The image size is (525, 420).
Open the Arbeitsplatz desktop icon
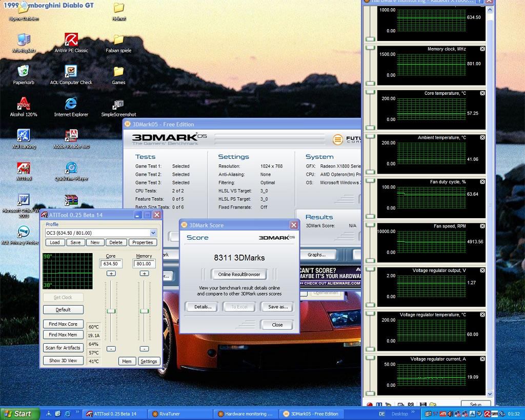click(24, 43)
